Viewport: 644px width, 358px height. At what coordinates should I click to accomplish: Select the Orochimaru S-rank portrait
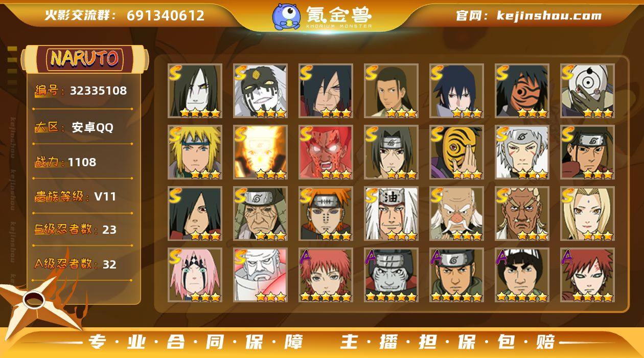195,91
